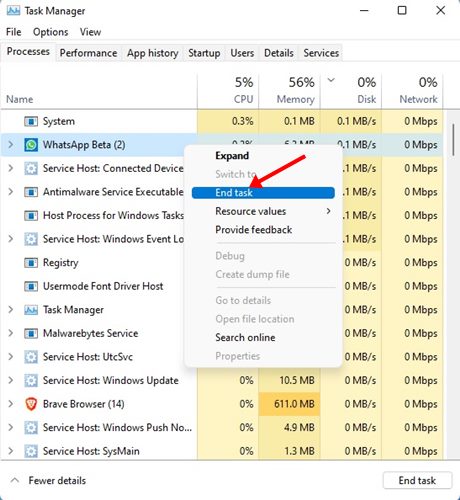Switch to the Details tab
This screenshot has height=500, width=460.
(279, 53)
